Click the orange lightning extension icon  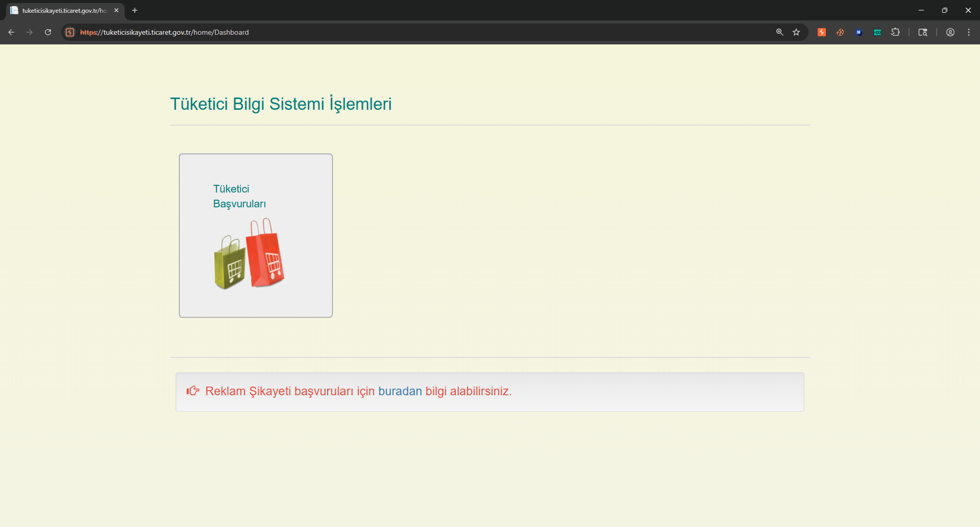click(x=822, y=32)
